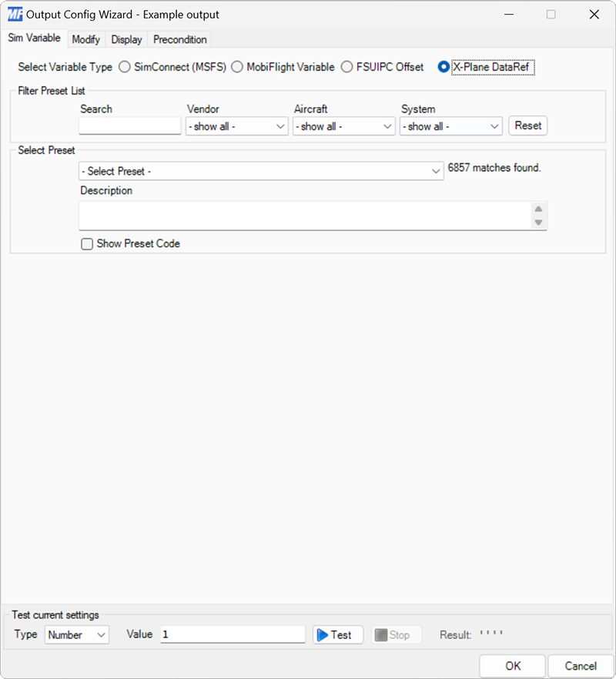Select the SimConnect (MSFS) variable type
The image size is (616, 679).
click(124, 67)
